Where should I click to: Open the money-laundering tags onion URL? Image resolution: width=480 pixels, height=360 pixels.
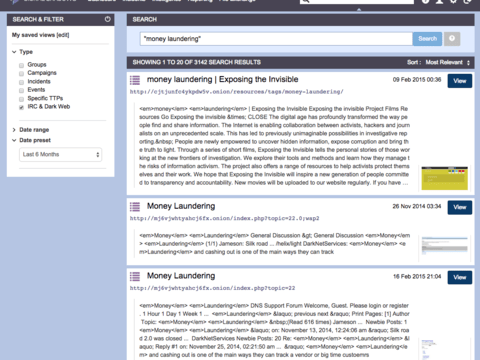(237, 92)
